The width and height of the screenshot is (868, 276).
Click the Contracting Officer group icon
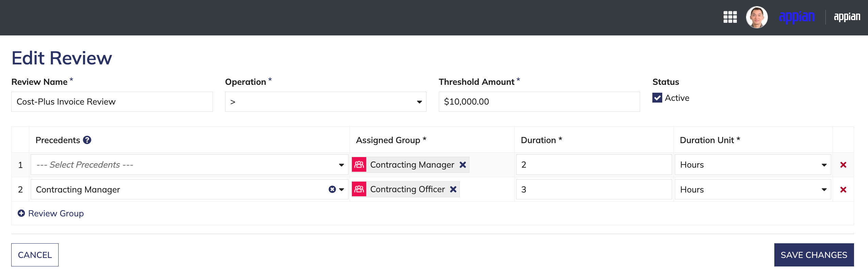point(359,189)
